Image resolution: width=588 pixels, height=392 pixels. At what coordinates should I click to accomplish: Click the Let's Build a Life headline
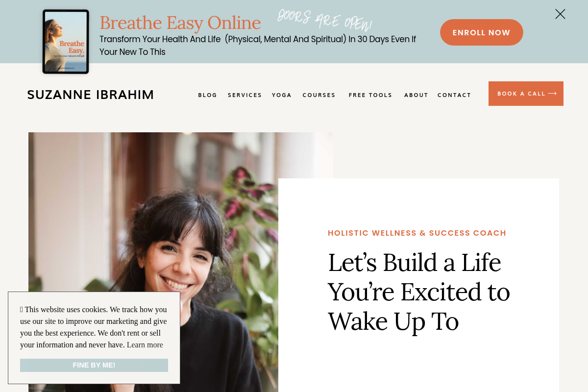point(419,292)
